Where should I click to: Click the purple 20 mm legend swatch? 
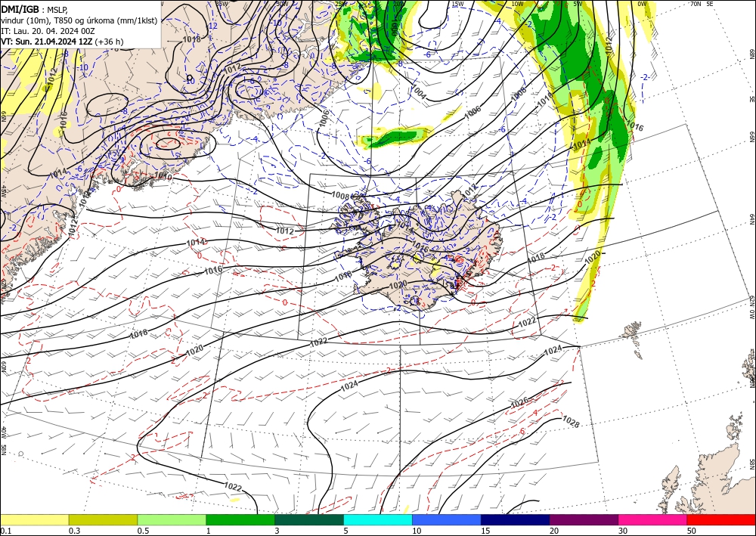[584, 519]
